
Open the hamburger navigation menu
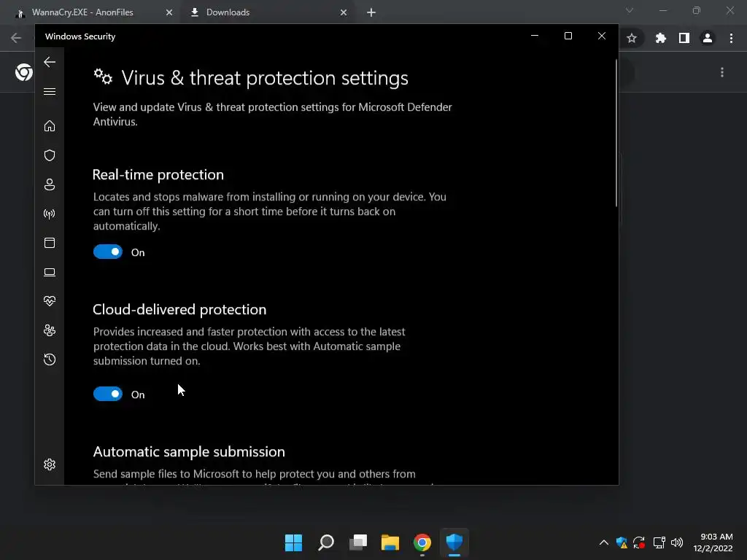click(50, 91)
